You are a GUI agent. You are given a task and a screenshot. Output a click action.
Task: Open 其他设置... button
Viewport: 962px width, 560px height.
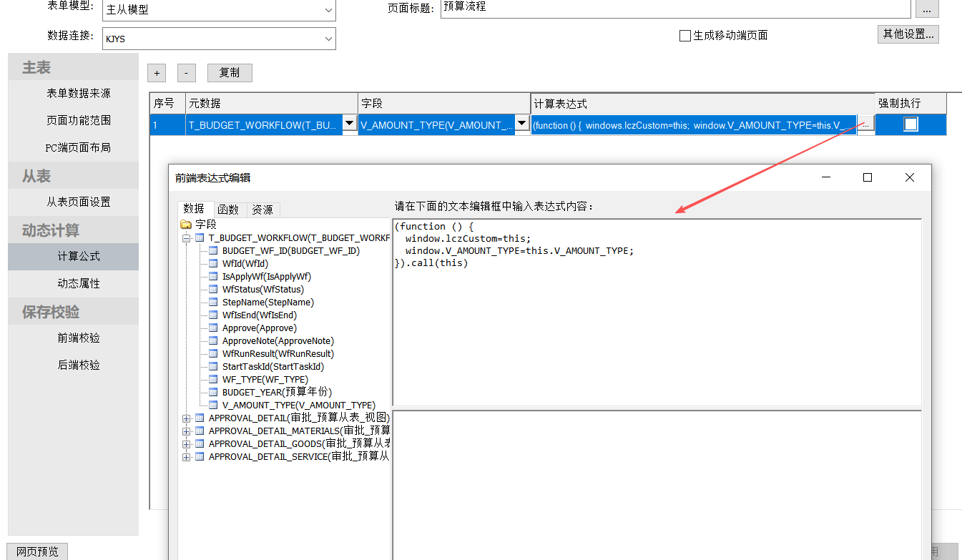pyautogui.click(x=908, y=34)
